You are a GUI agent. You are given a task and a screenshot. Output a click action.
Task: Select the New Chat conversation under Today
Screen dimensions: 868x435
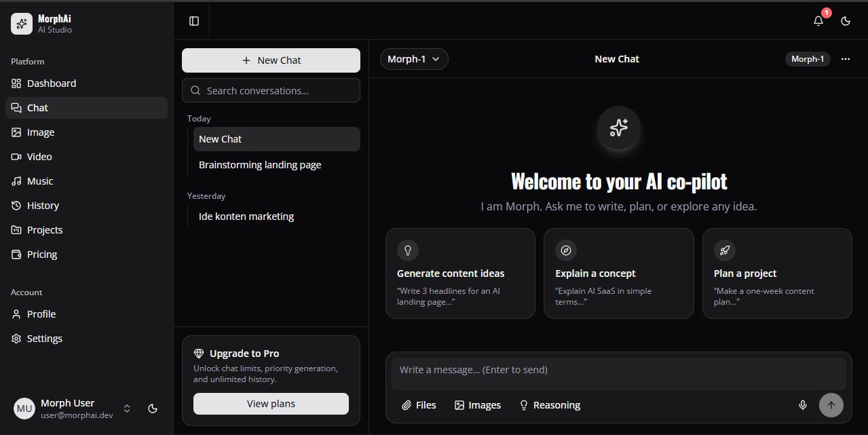point(277,139)
